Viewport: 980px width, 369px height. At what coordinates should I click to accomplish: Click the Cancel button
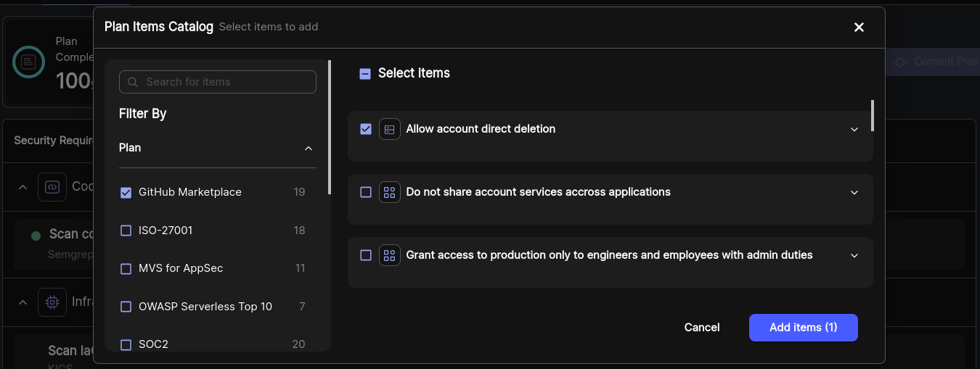coord(702,328)
